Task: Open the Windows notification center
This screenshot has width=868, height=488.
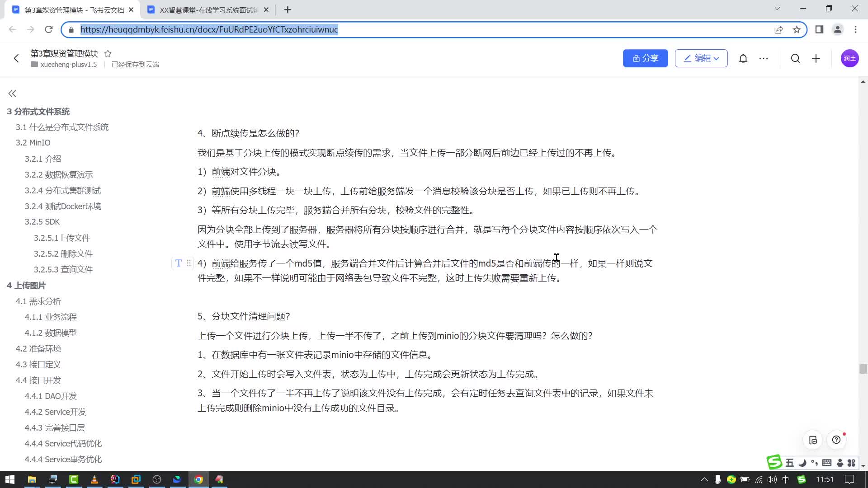Action: click(849, 479)
